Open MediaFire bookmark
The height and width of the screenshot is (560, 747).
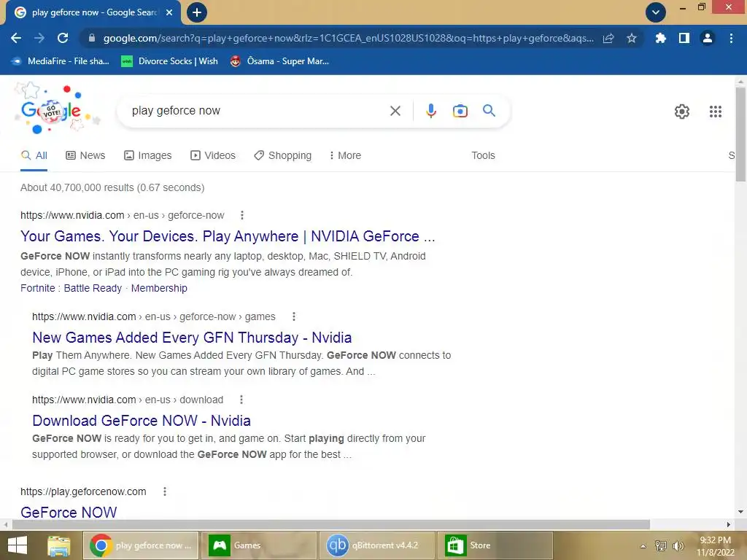(x=61, y=61)
